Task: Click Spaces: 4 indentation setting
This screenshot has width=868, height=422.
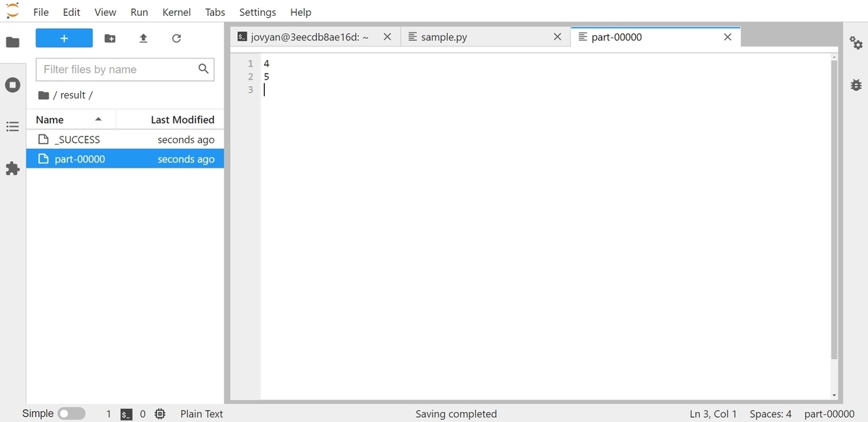Action: [770, 414]
